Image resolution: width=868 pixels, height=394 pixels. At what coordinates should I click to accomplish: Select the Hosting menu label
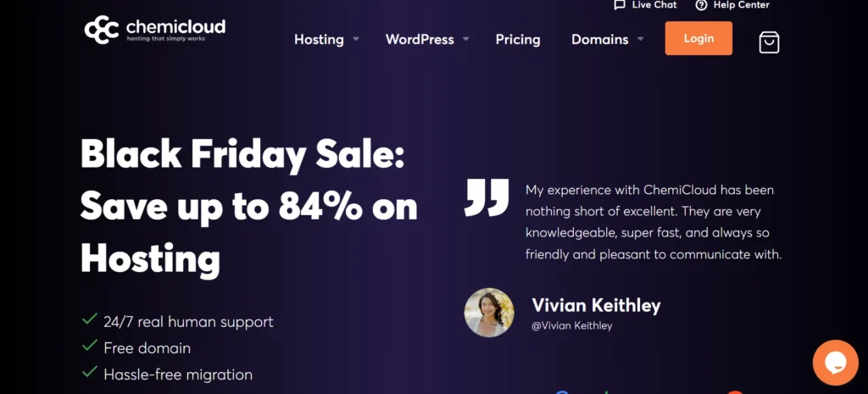(319, 39)
